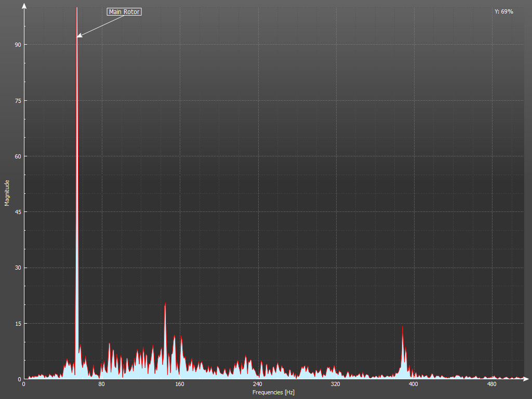Select the 60 magnitude tick label

(x=17, y=156)
